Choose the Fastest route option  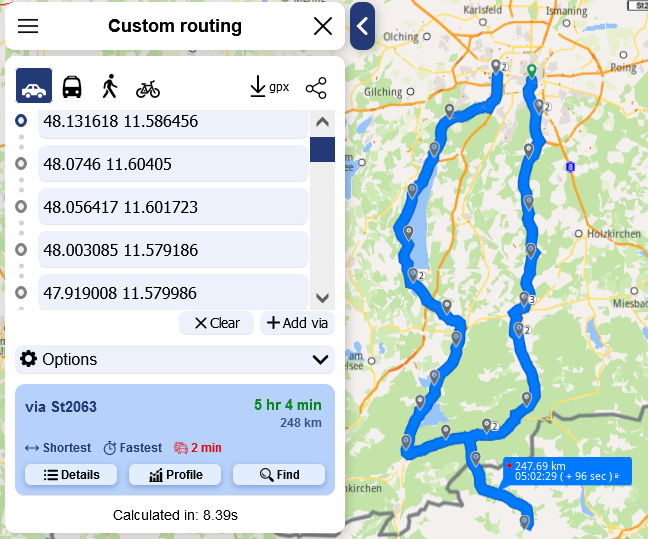click(x=133, y=448)
